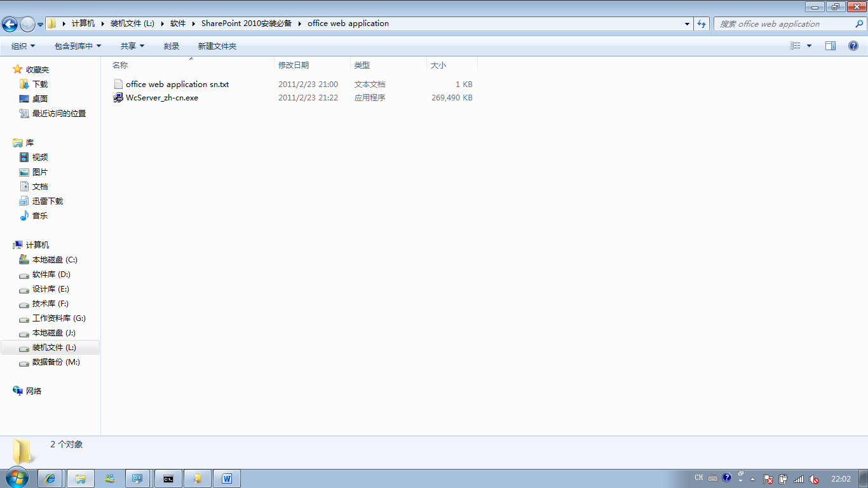This screenshot has width=868, height=488.
Task: Click SharePoint 2010安装必备 breadcrumb segment
Action: click(247, 24)
